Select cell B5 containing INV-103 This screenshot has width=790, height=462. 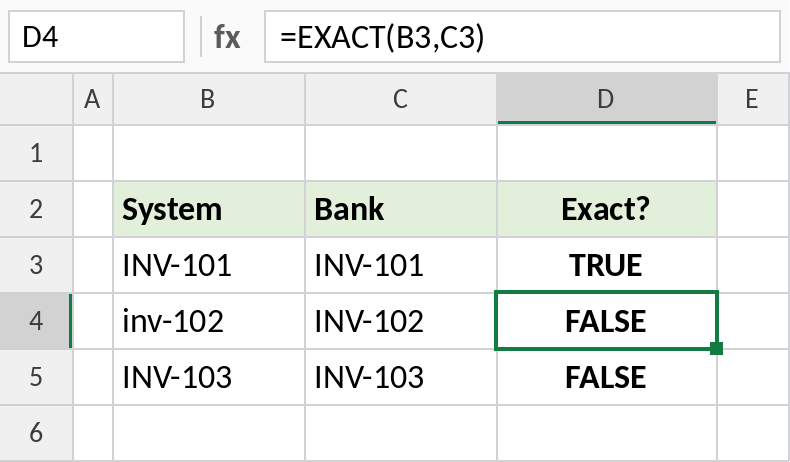tap(209, 377)
